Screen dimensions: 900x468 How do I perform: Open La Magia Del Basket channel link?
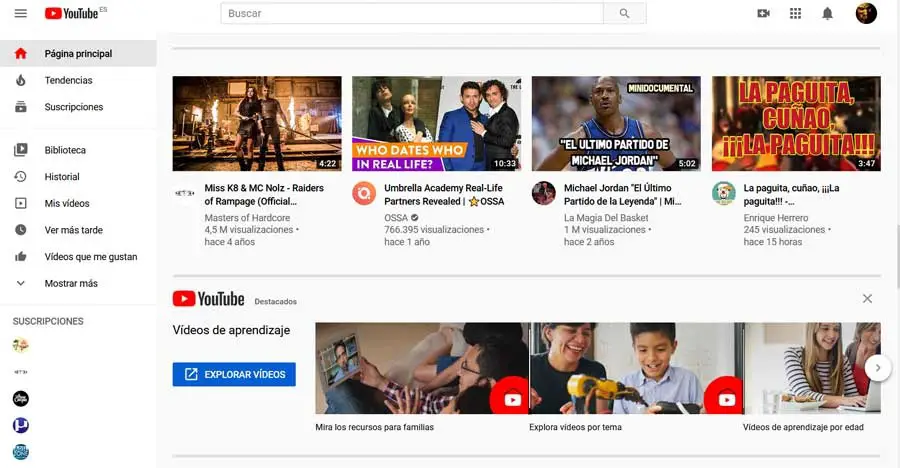click(606, 218)
